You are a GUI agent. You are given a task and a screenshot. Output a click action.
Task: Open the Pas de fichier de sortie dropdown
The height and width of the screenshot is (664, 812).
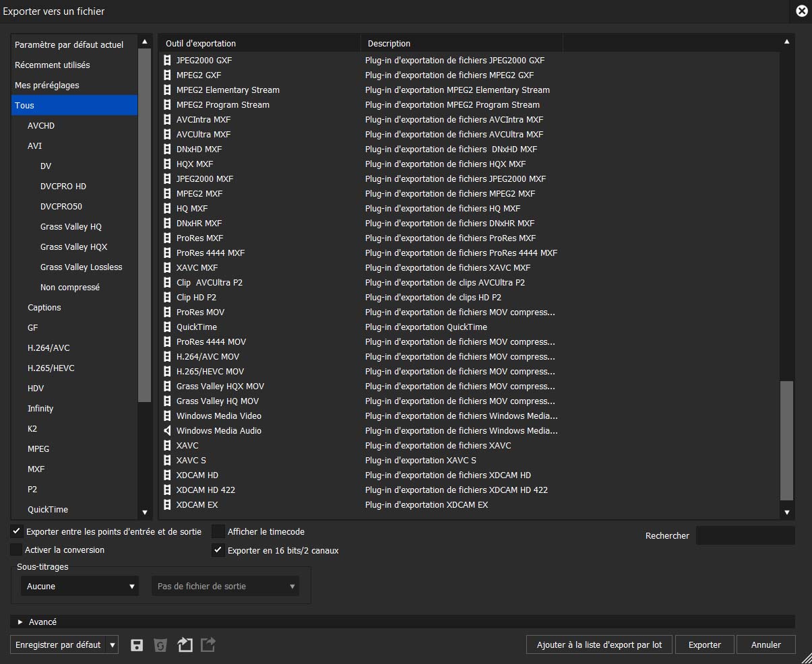point(226,586)
